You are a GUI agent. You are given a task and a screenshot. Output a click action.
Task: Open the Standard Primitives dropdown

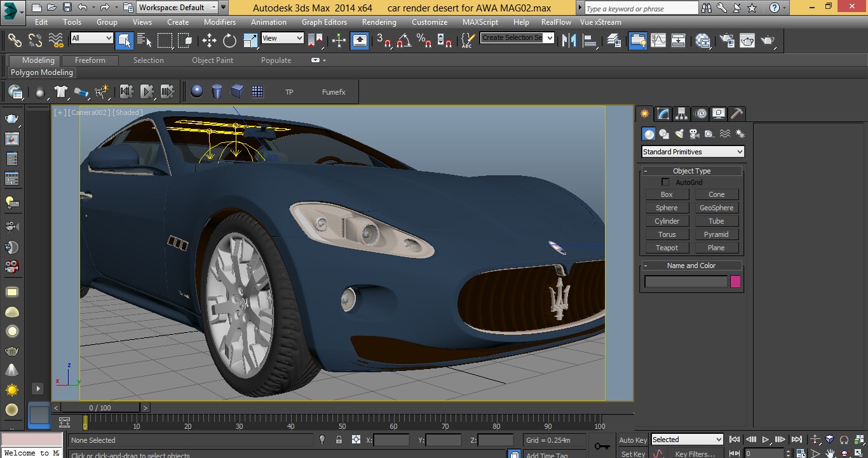pos(693,152)
